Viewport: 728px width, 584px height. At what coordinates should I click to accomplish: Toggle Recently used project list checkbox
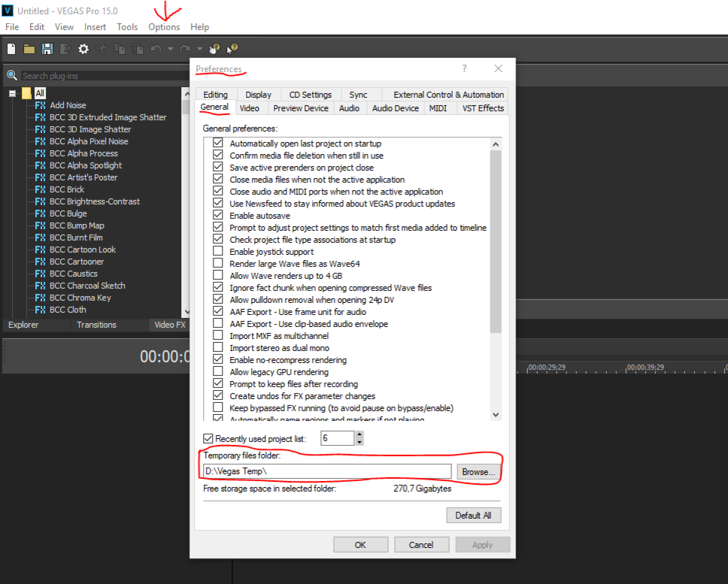pyautogui.click(x=208, y=439)
